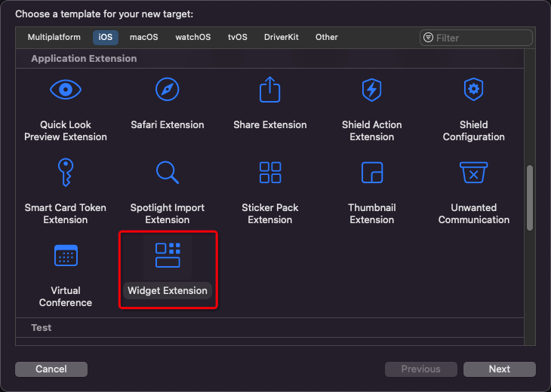Pick the Spotlight Import magnifier icon
This screenshot has width=551, height=392.
(168, 173)
